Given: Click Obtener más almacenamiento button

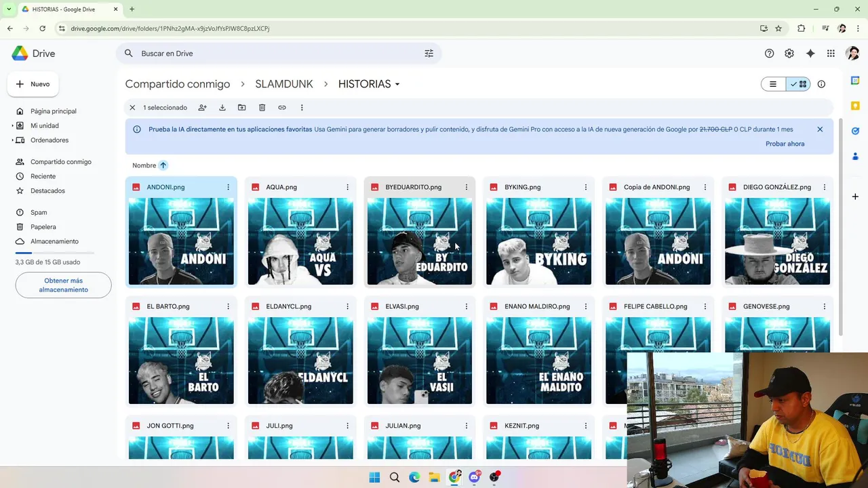Looking at the screenshot, I should coord(63,285).
